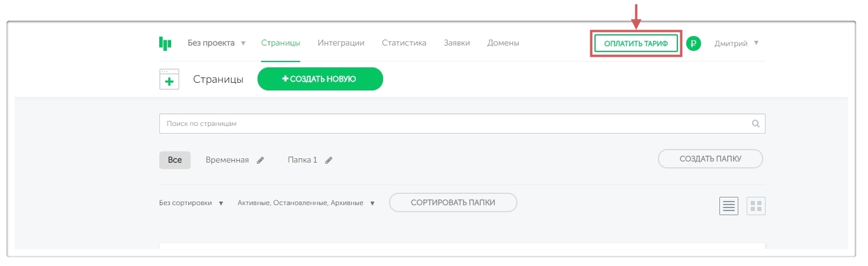
Task: Click the СОЗДАТЬ НОВУЮ button
Action: tap(320, 79)
